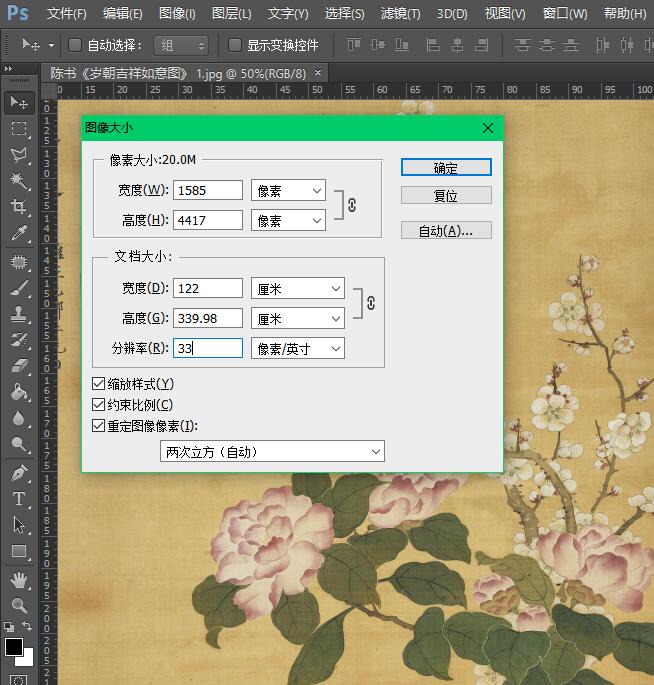This screenshot has height=685, width=654.
Task: Swap foreground and background colors
Action: click(x=27, y=626)
